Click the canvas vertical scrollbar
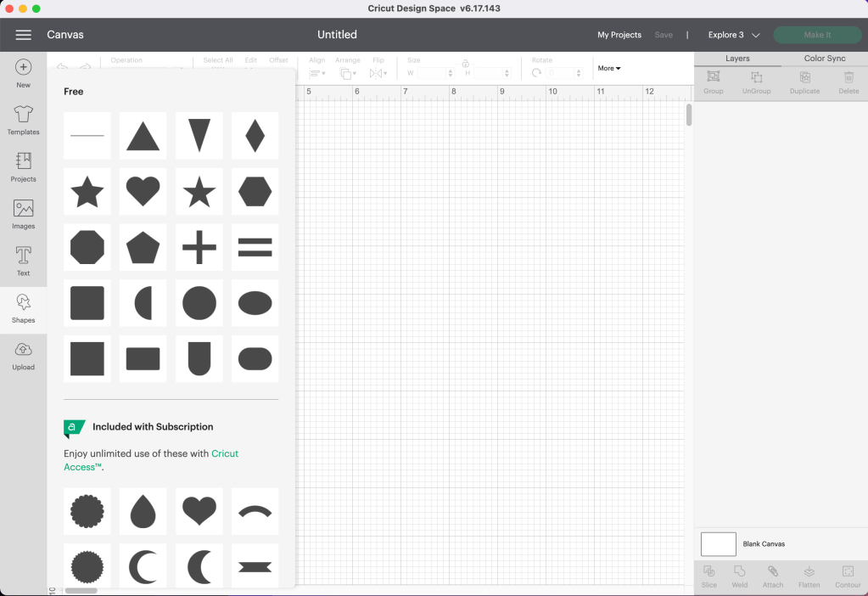The image size is (868, 596). click(689, 115)
